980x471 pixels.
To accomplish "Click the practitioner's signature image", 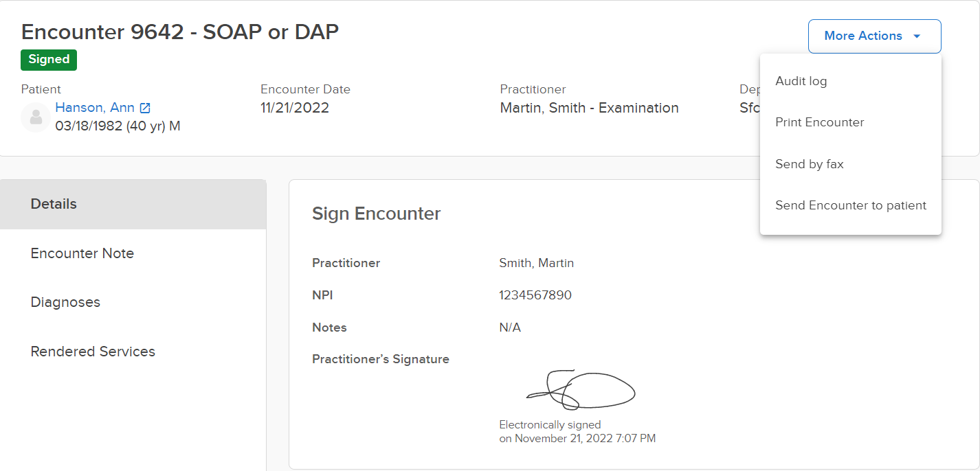I will [581, 389].
